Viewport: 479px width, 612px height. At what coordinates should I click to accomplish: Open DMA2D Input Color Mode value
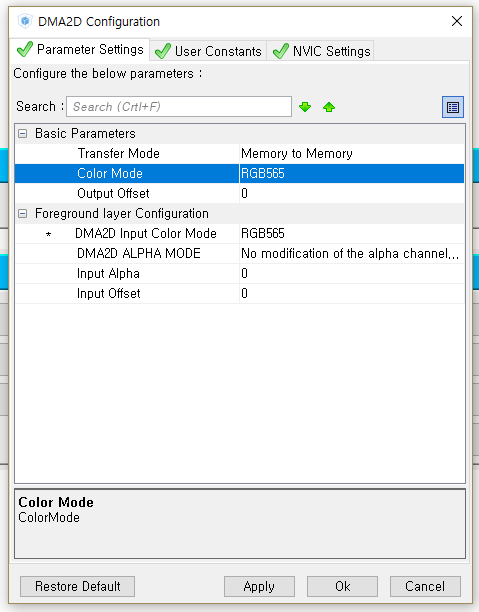(x=351, y=233)
